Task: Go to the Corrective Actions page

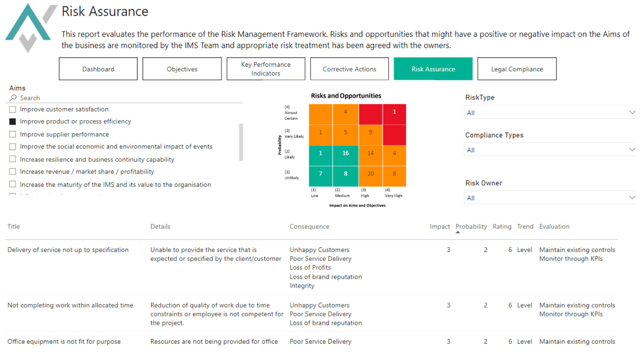Action: point(349,69)
